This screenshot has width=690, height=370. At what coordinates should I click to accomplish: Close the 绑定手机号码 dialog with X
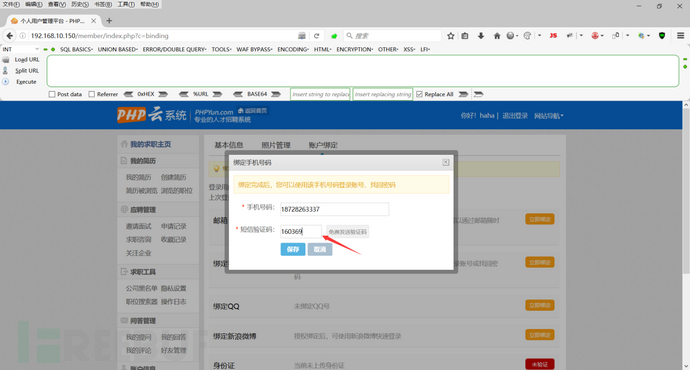(446, 162)
